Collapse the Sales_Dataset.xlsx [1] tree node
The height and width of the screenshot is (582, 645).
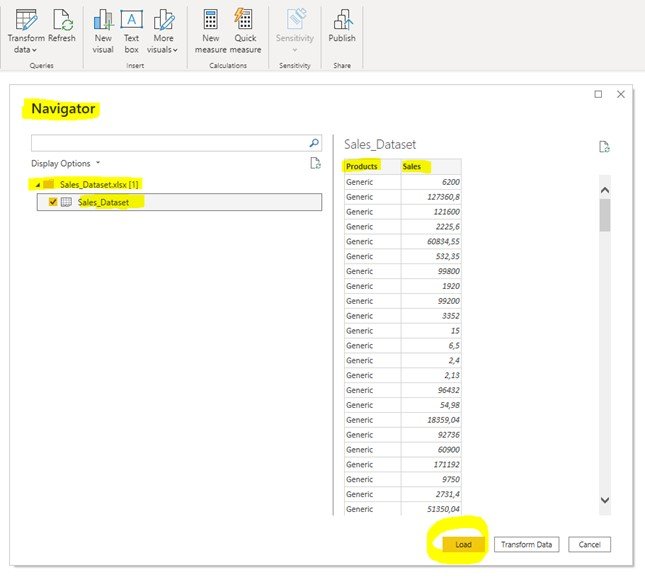pyautogui.click(x=37, y=185)
